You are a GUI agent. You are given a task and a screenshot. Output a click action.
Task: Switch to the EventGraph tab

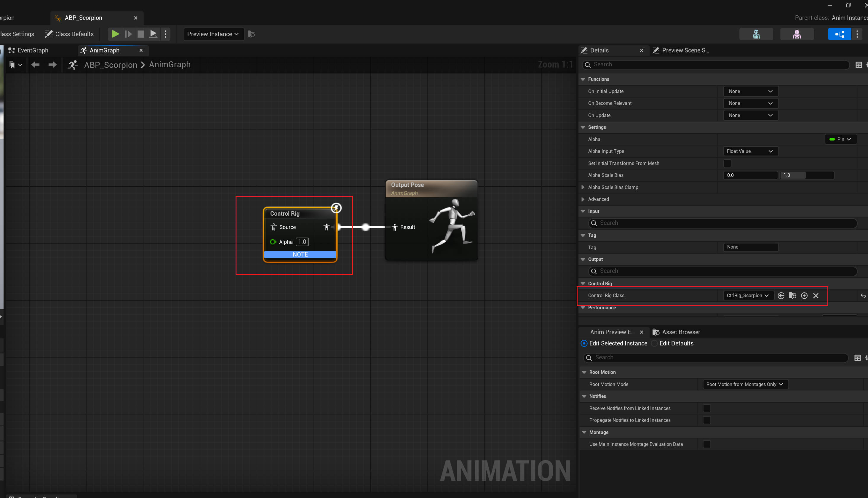[x=33, y=50]
